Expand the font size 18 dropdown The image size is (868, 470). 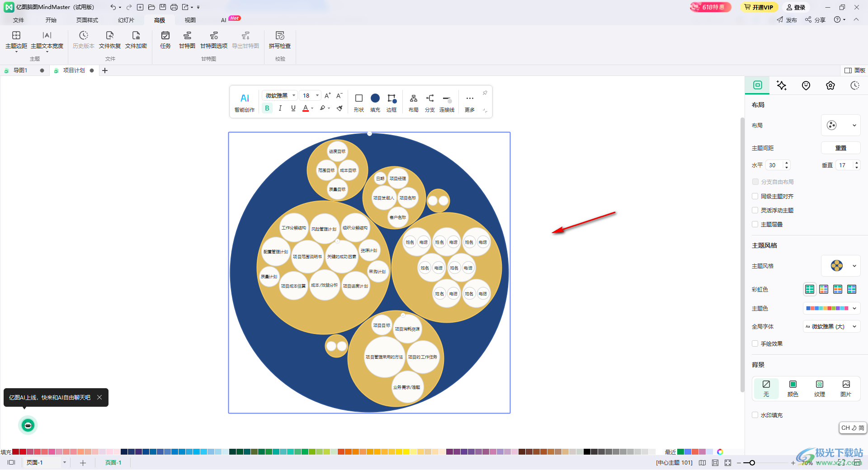[317, 95]
